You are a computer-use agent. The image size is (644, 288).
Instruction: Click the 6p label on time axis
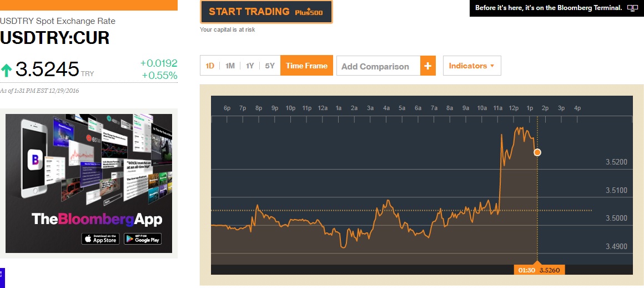(227, 108)
